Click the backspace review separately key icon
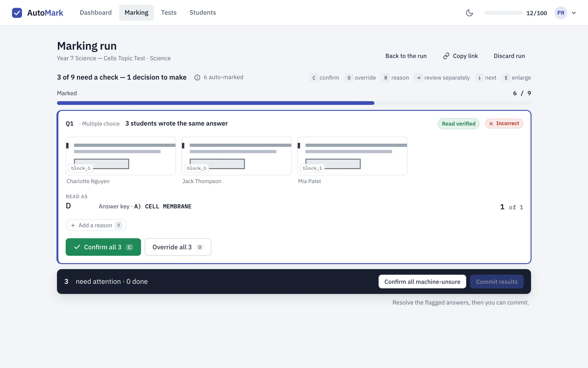 419,78
